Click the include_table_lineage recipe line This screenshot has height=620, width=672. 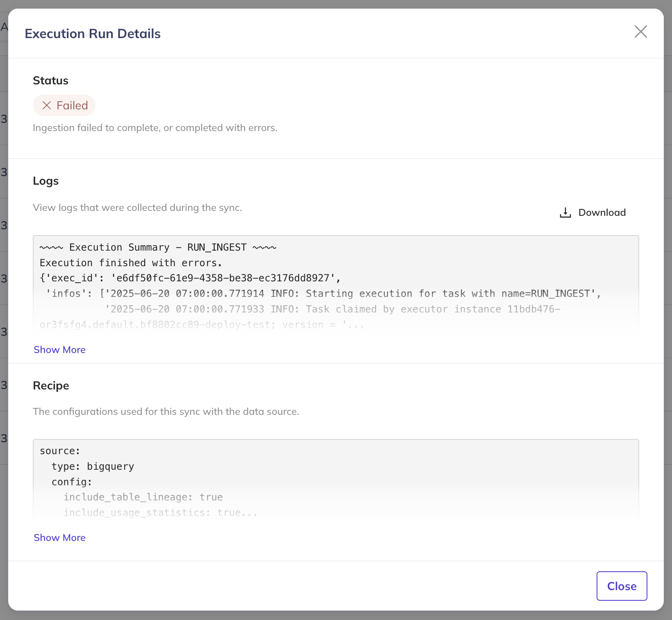(x=143, y=497)
